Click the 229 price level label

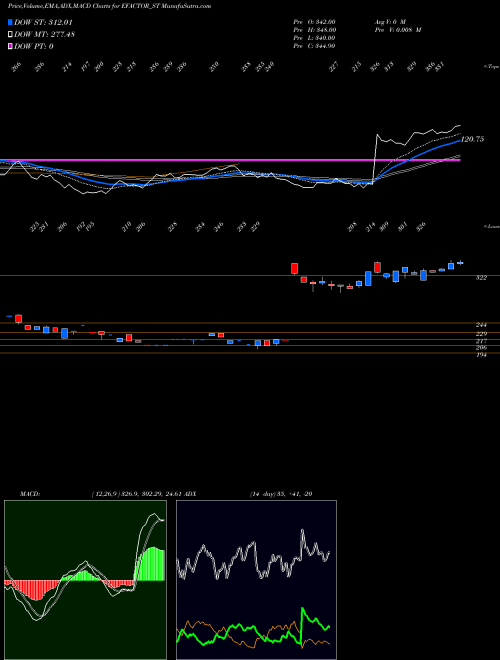481,334
